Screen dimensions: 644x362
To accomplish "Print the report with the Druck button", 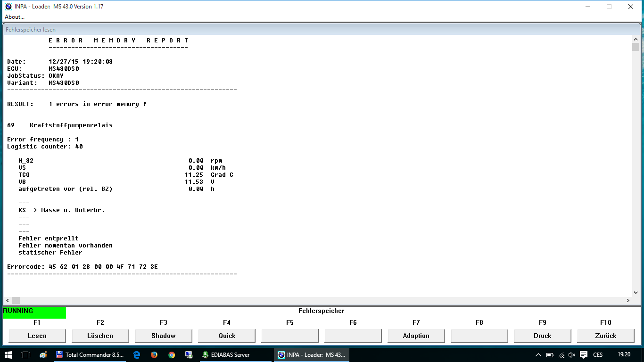I will click(542, 336).
